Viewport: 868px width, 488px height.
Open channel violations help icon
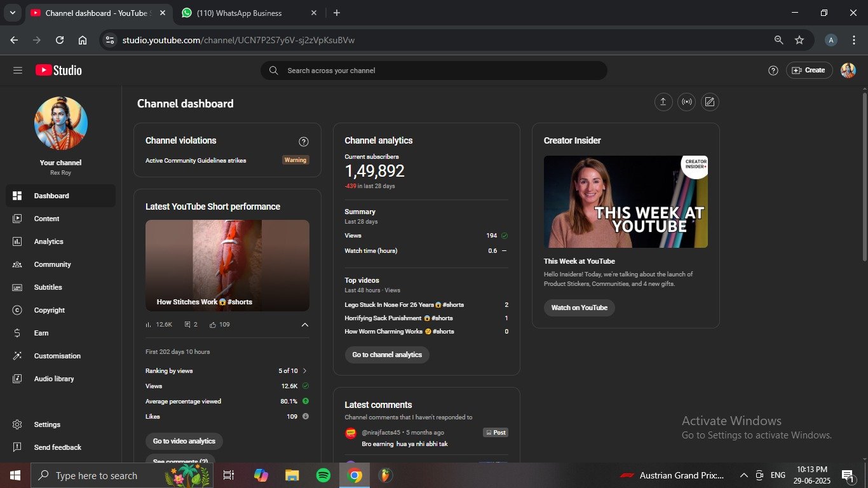click(304, 142)
